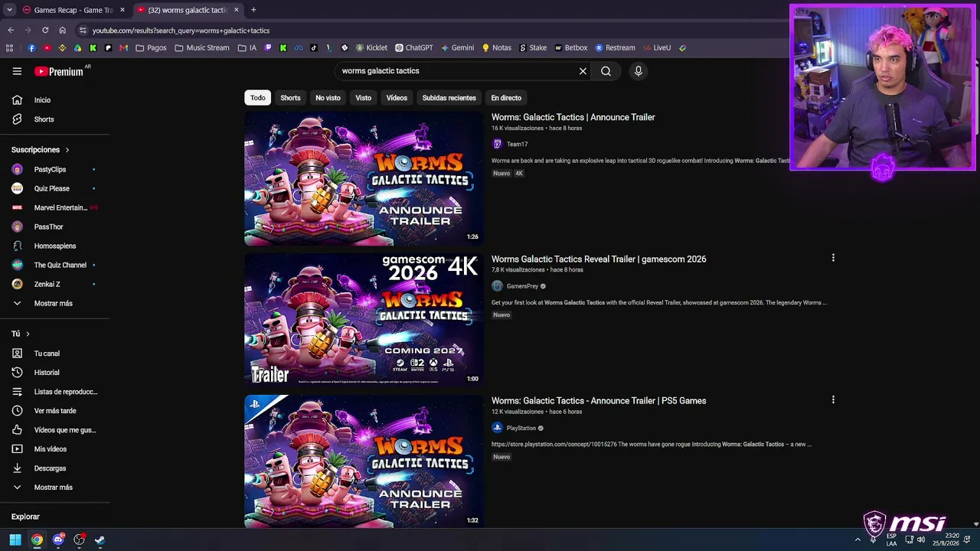Screen dimensions: 980x551
Task: Open the IA bookmarks folder
Action: (x=247, y=47)
